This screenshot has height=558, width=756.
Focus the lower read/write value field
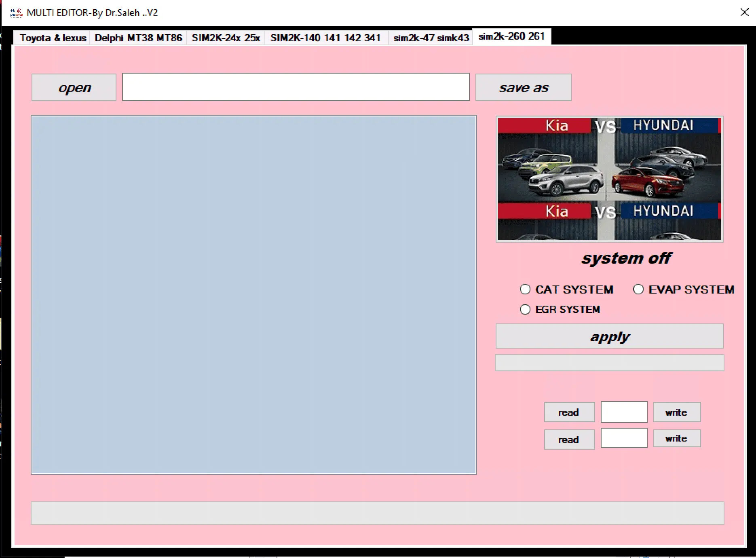pyautogui.click(x=624, y=438)
